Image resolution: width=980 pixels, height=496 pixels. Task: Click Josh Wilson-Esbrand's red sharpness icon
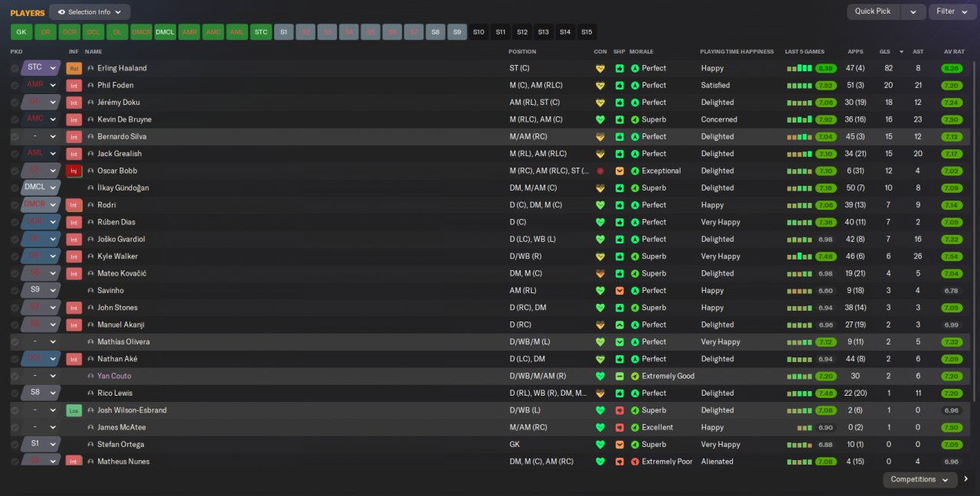(619, 410)
